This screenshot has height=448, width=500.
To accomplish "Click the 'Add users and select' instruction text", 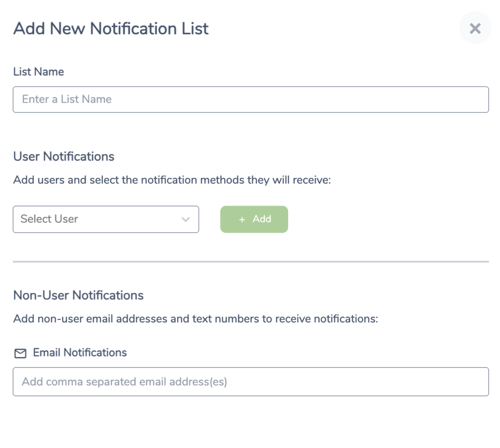I will coord(172,180).
